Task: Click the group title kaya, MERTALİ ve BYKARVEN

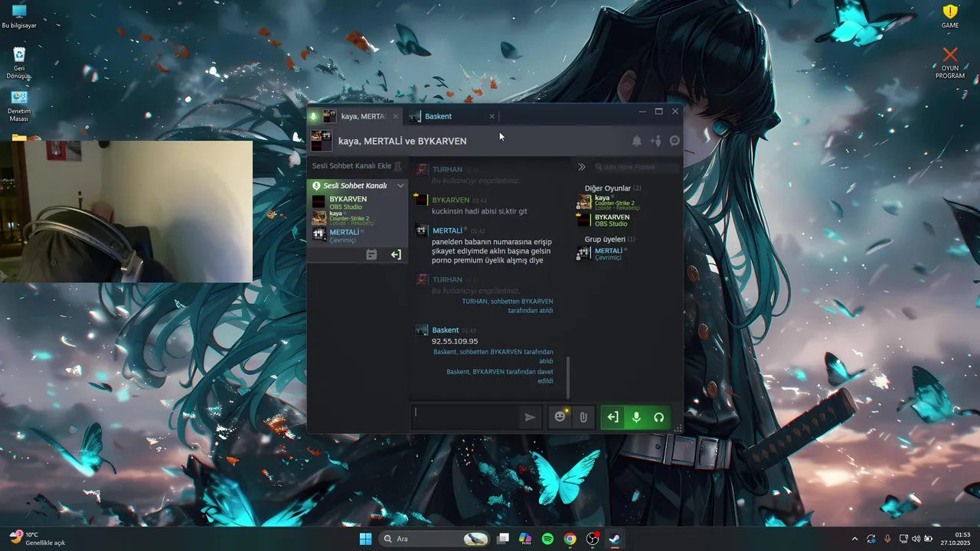Action: (402, 141)
